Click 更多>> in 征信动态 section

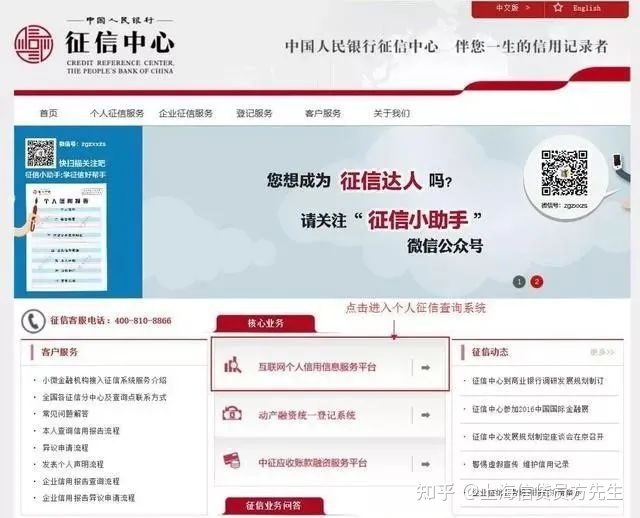602,352
